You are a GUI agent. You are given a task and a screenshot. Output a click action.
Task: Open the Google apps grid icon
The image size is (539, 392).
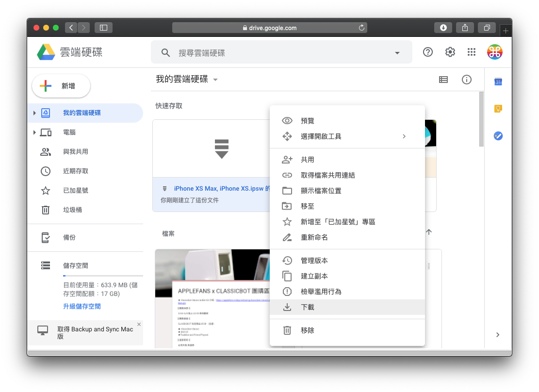pos(472,52)
